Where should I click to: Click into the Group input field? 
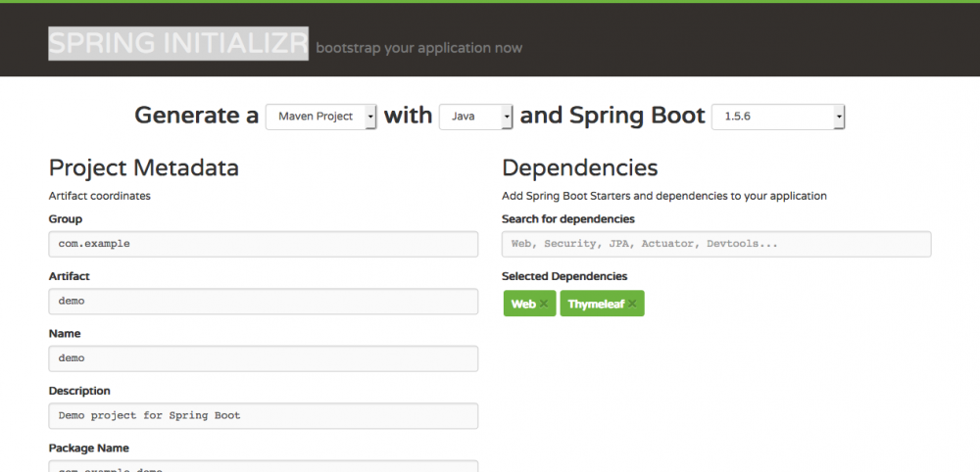(263, 244)
